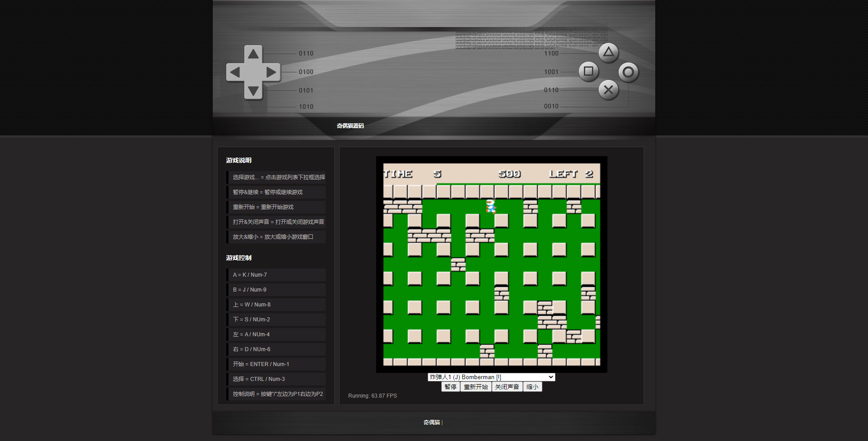The width and height of the screenshot is (868, 441).
Task: Click the TIME counter in game
Action: click(x=412, y=174)
